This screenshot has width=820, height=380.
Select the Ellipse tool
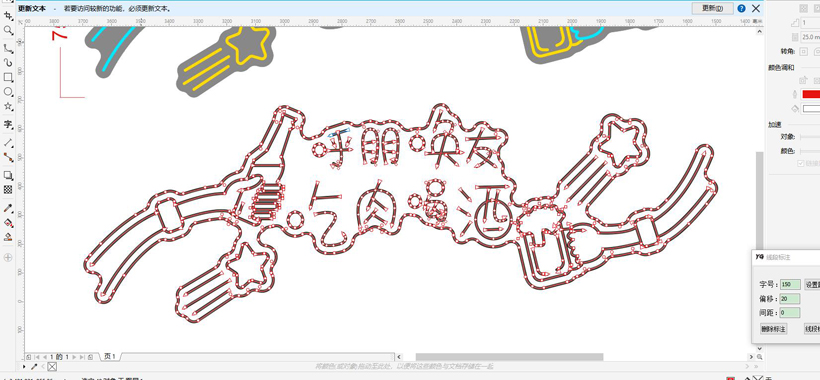[8, 92]
